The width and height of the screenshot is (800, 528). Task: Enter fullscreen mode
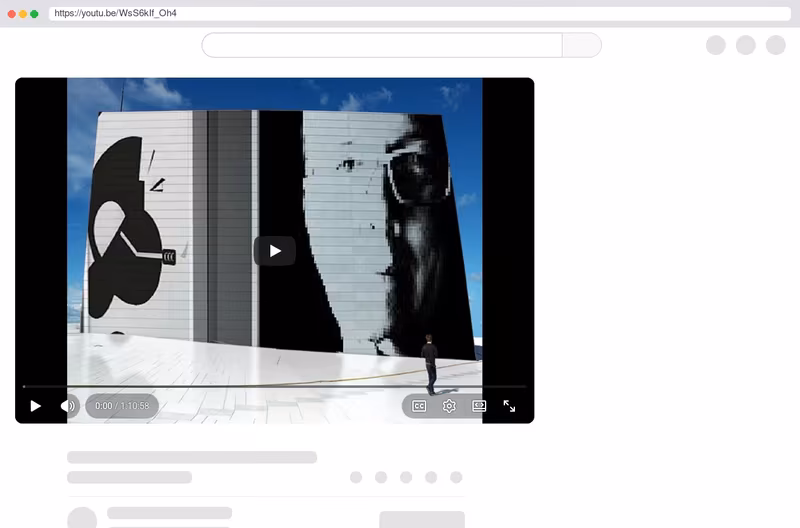tap(509, 406)
